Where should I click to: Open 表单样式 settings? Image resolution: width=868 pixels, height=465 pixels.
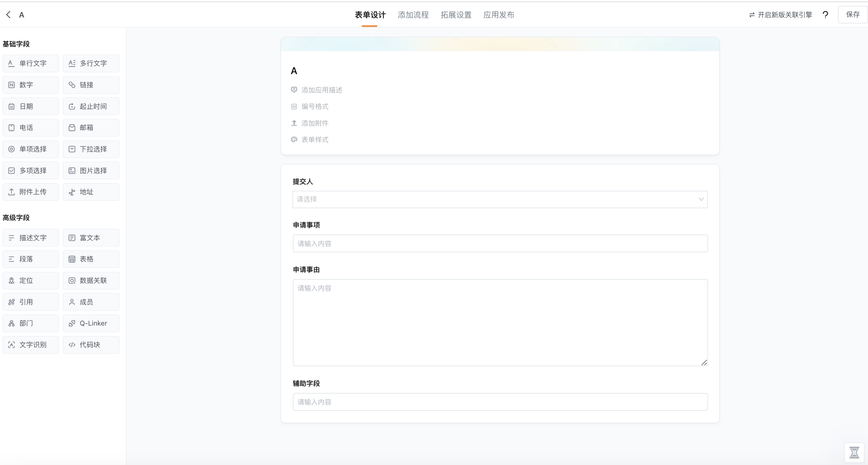[x=309, y=140]
